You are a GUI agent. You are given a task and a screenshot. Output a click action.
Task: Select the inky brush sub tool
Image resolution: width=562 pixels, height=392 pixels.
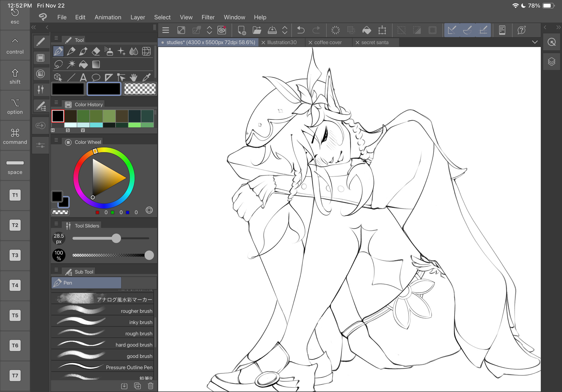(103, 322)
